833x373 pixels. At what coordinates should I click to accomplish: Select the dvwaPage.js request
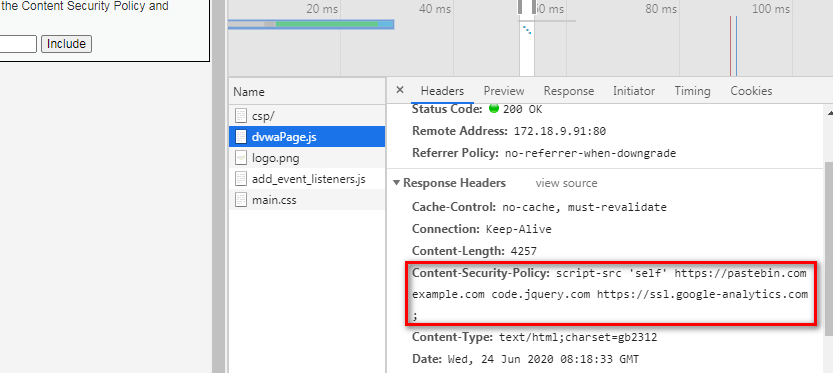pos(307,137)
